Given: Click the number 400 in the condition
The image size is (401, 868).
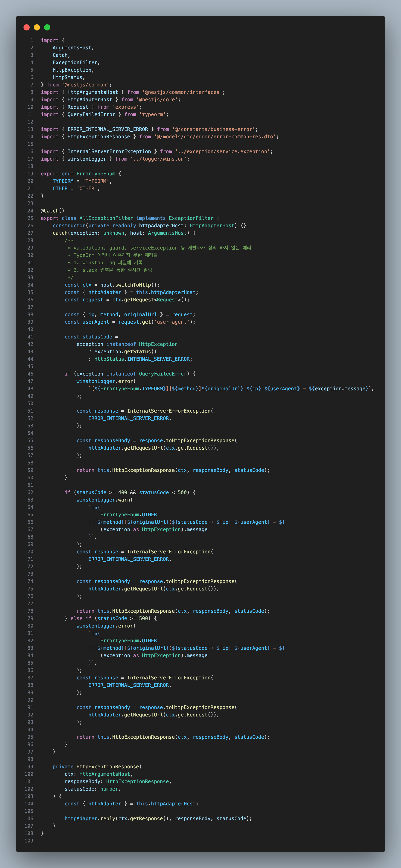Looking at the screenshot, I should coord(122,492).
